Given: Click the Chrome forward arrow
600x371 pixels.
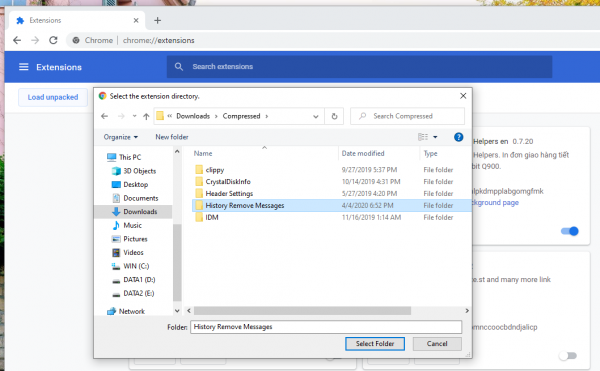Looking at the screenshot, I should tap(35, 40).
